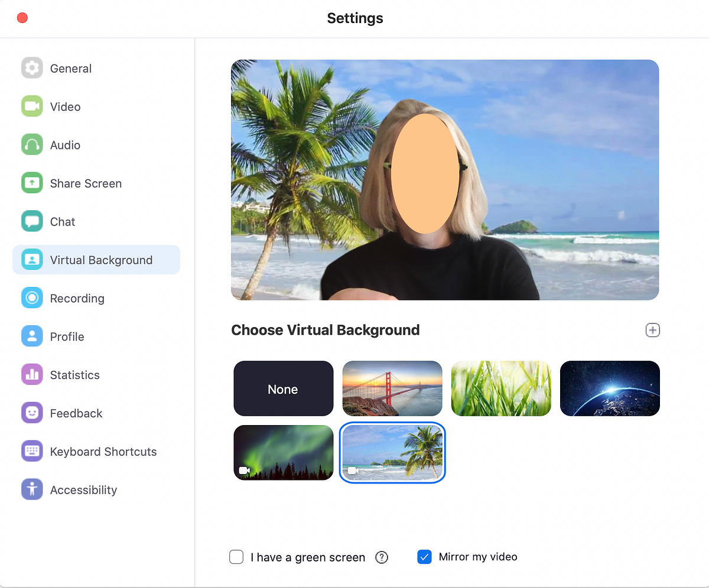Click the Accessibility figure icon

coord(32,490)
